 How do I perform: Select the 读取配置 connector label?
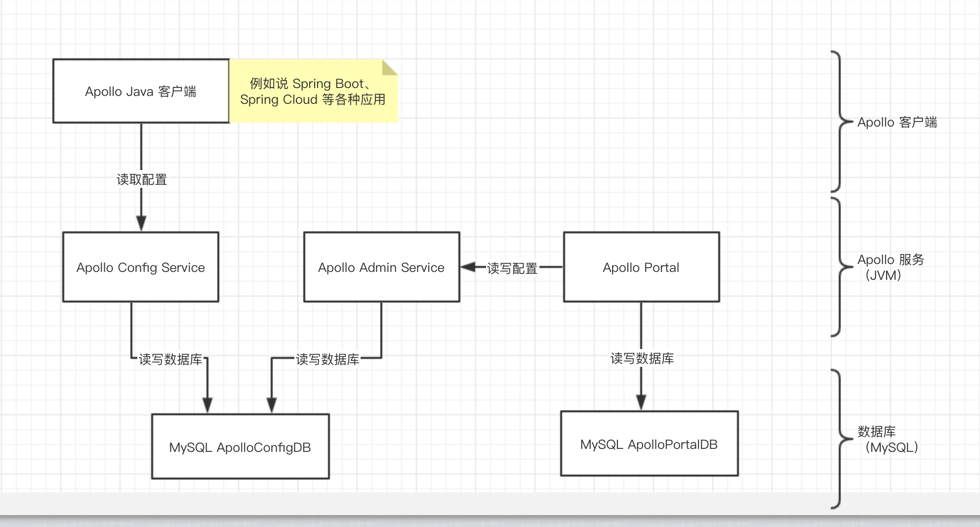coord(142,179)
